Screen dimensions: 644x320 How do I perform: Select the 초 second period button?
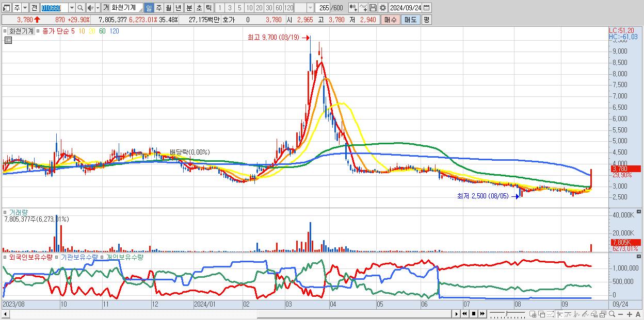point(199,8)
